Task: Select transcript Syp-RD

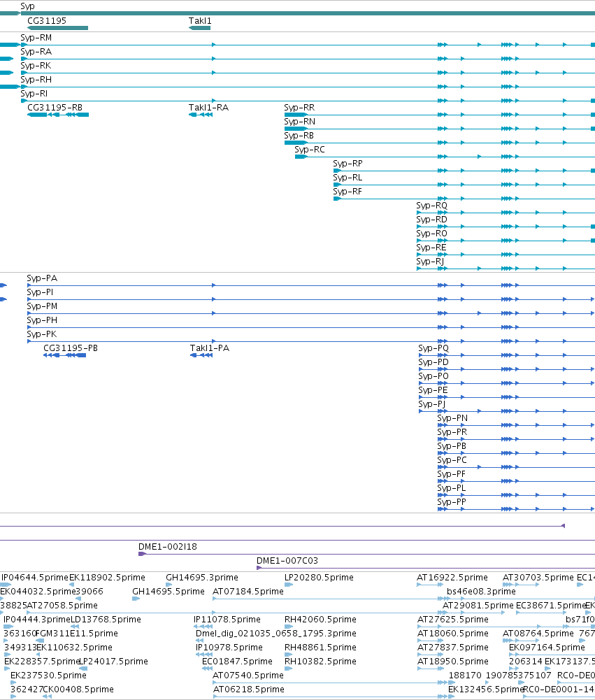Action: point(431,220)
